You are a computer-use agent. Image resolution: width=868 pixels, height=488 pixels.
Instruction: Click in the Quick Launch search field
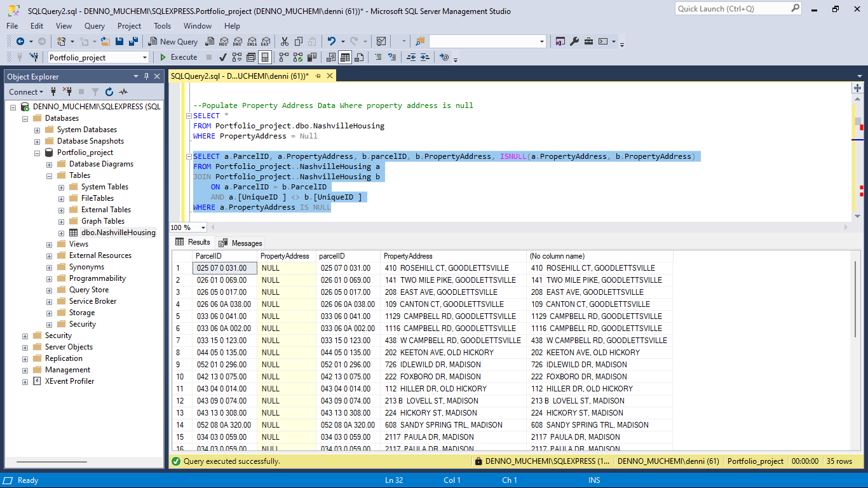click(x=733, y=8)
